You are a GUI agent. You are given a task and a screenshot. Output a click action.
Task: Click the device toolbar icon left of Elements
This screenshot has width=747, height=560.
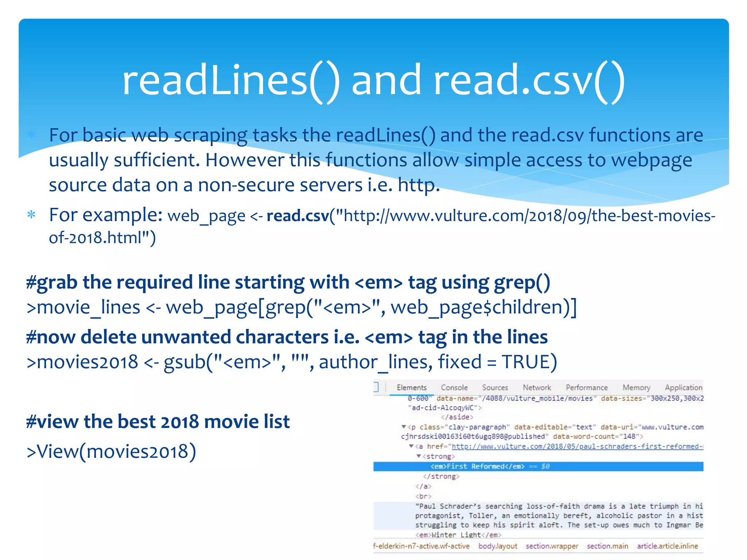click(376, 387)
